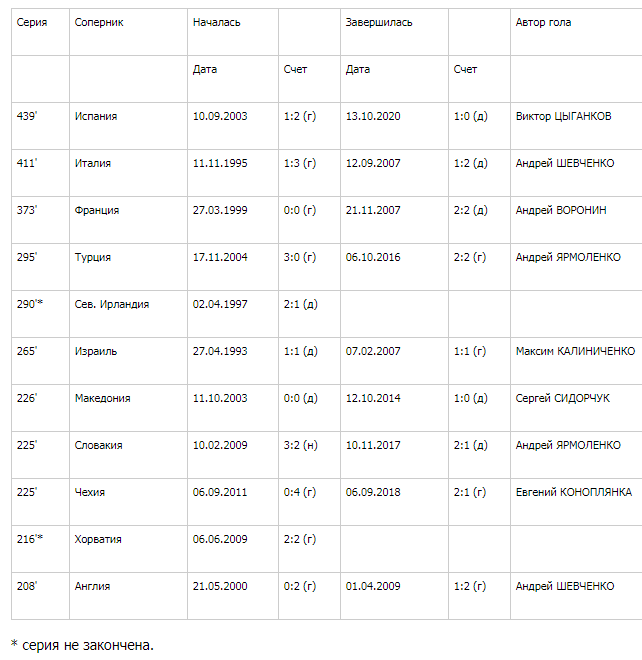Select "Евгений КОНОПЛЯНКА" scorer cell
The image size is (642, 660).
pyautogui.click(x=573, y=492)
